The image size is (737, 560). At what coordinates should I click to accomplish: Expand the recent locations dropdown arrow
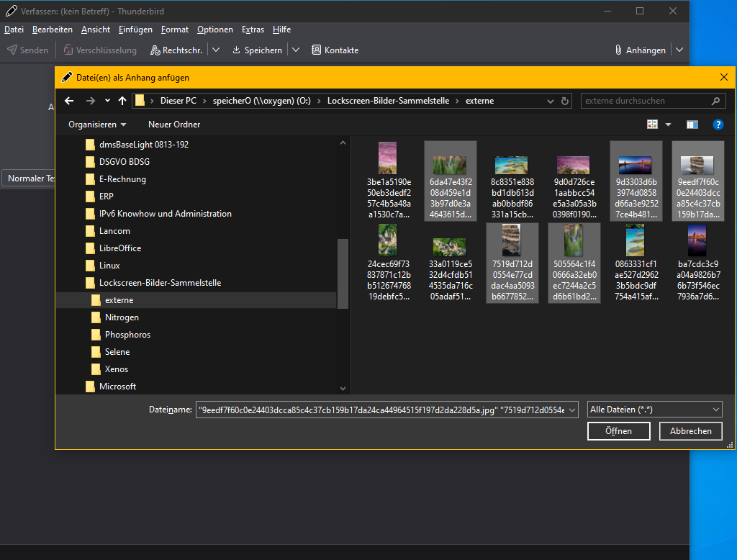[108, 101]
